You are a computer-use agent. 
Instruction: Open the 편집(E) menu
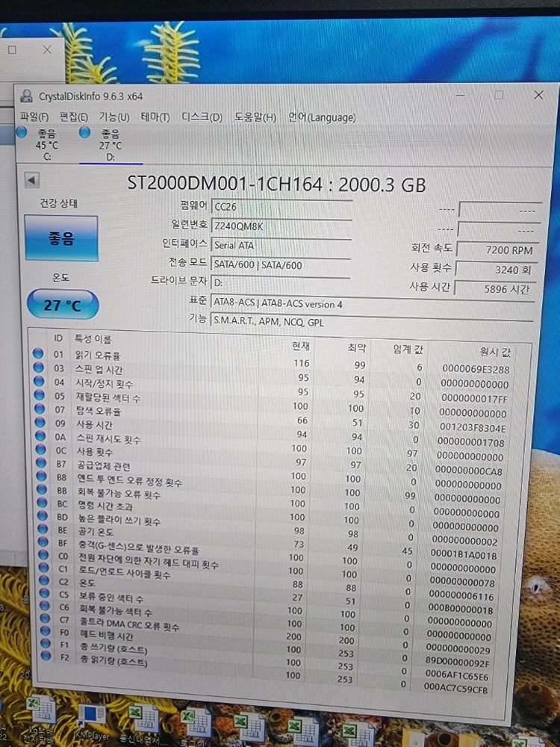coord(73,117)
